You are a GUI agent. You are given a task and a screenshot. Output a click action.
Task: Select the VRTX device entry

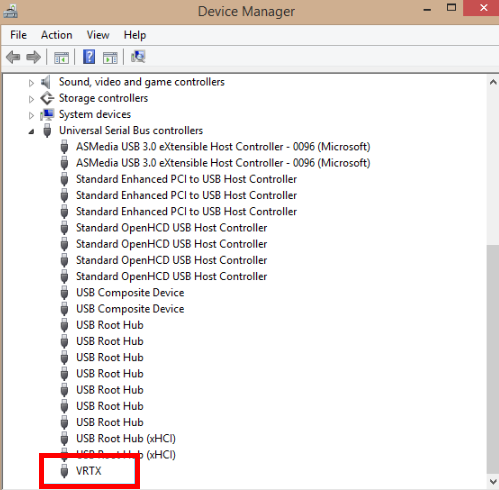(89, 471)
